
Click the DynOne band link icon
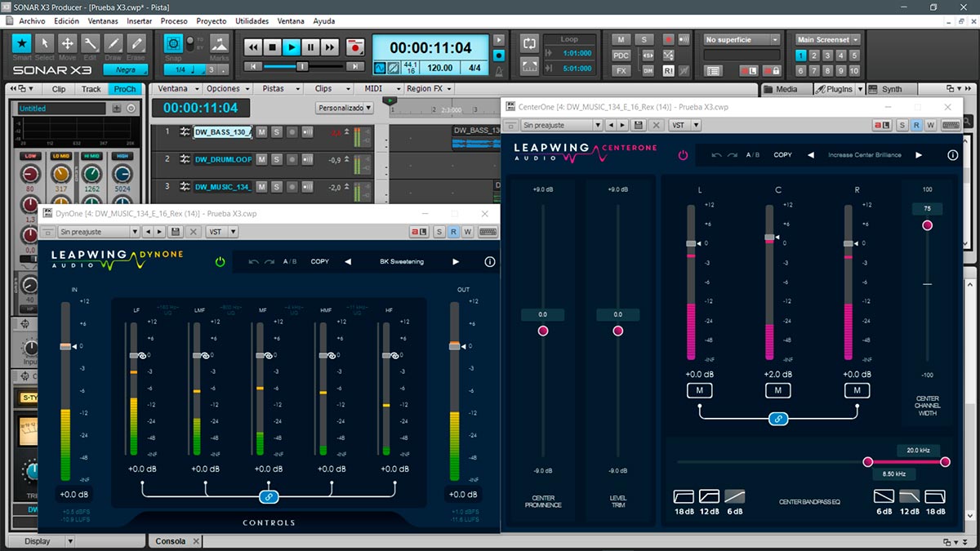[267, 496]
